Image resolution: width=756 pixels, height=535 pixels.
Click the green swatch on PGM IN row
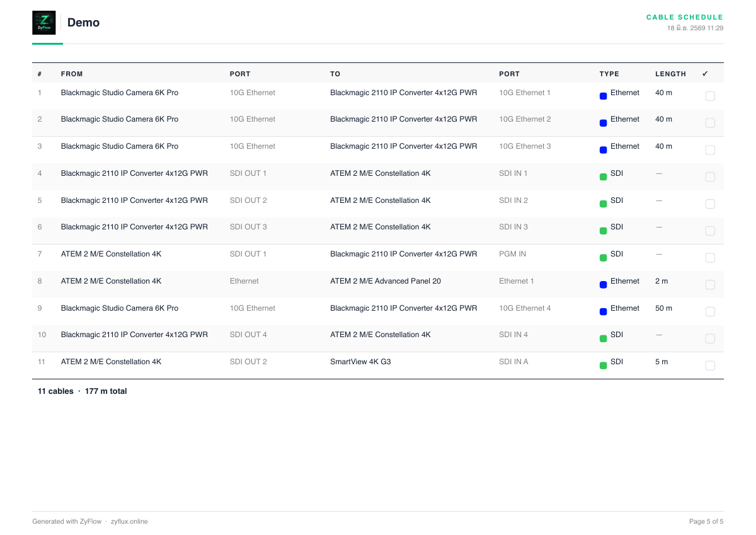(x=604, y=258)
